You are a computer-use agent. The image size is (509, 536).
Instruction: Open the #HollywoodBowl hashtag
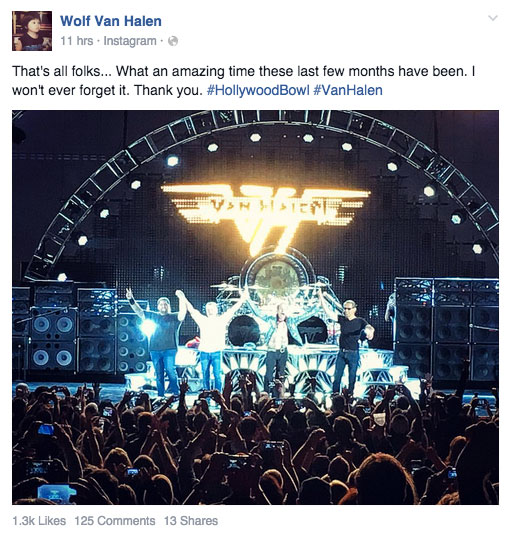tap(258, 90)
